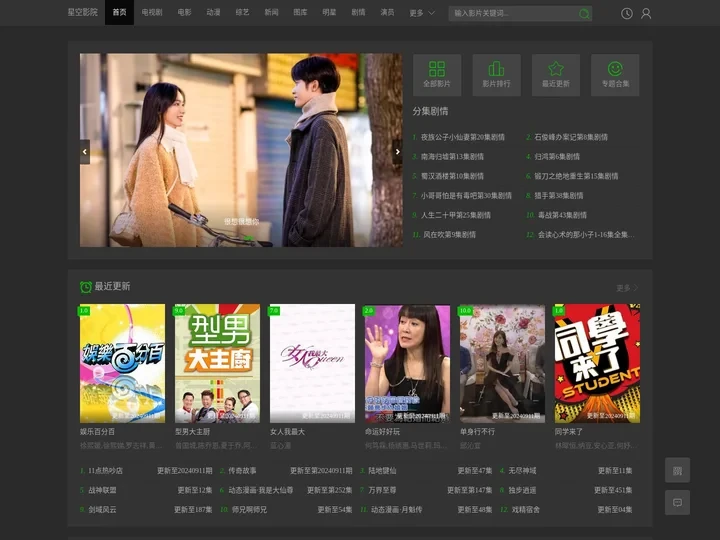Open the user account icon
Image resolution: width=720 pixels, height=540 pixels.
646,14
